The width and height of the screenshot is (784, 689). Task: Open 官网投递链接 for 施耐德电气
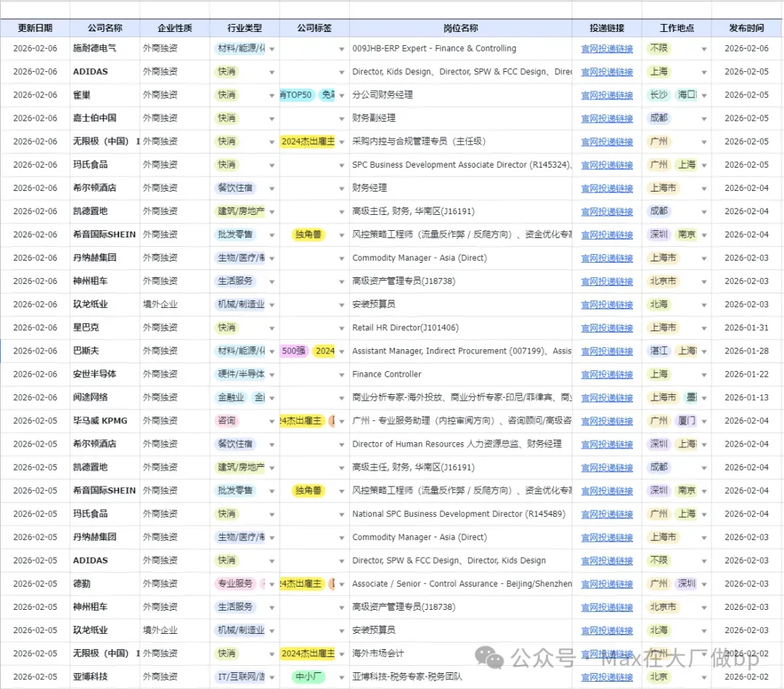coord(606,49)
